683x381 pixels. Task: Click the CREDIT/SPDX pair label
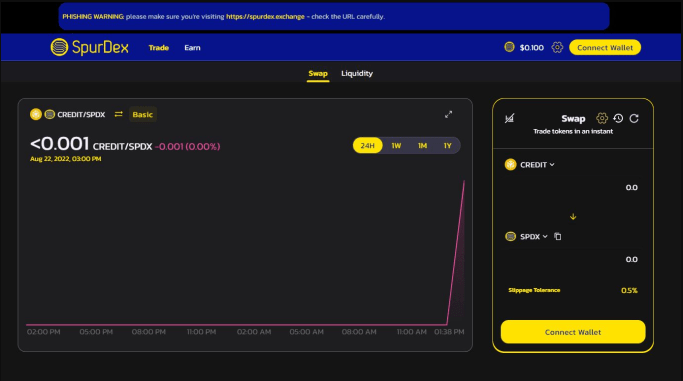(x=81, y=115)
